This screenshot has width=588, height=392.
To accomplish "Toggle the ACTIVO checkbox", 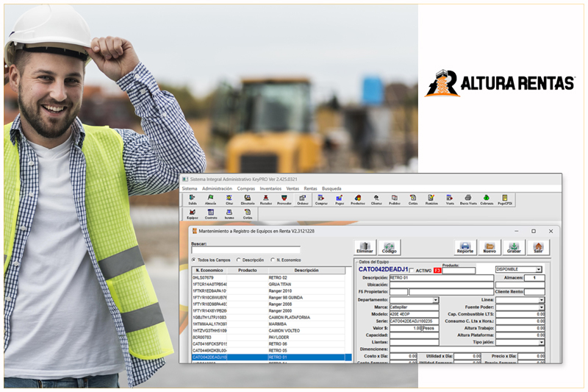I will pos(412,270).
